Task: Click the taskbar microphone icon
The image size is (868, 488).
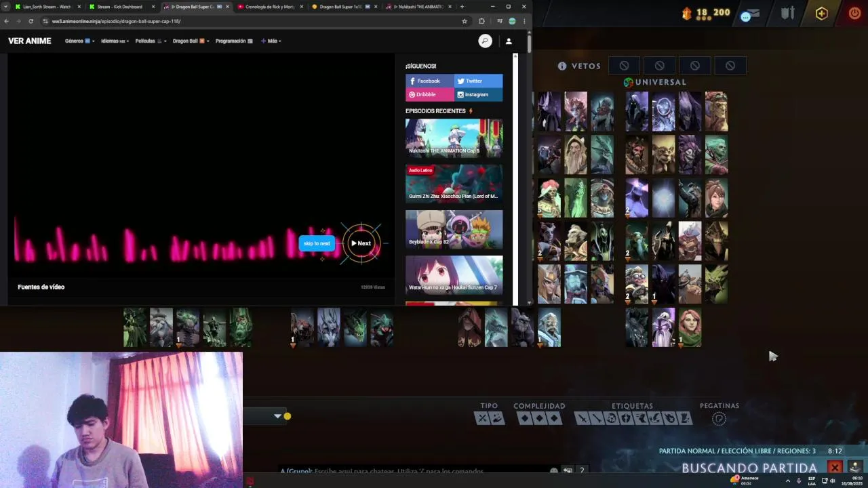Action: tap(800, 481)
